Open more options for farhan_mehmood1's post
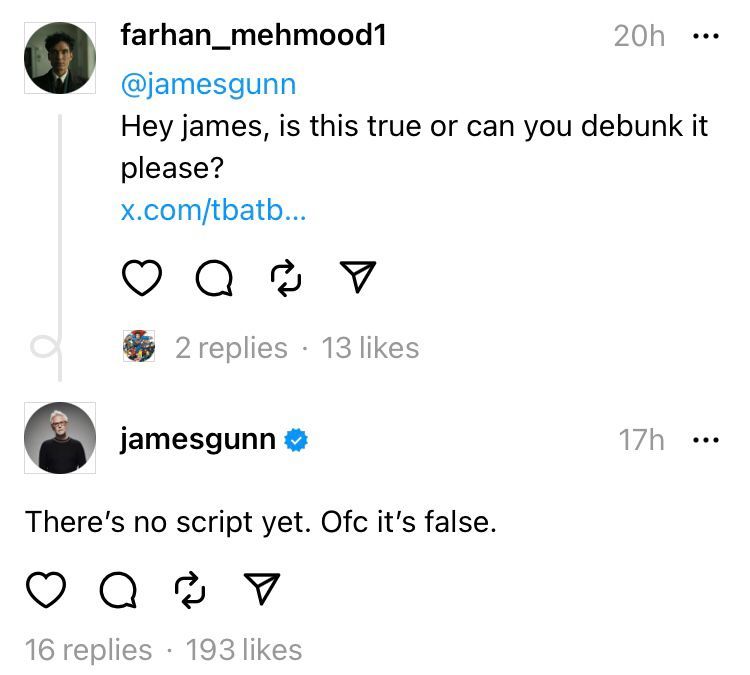This screenshot has height=675, width=750. tap(706, 36)
